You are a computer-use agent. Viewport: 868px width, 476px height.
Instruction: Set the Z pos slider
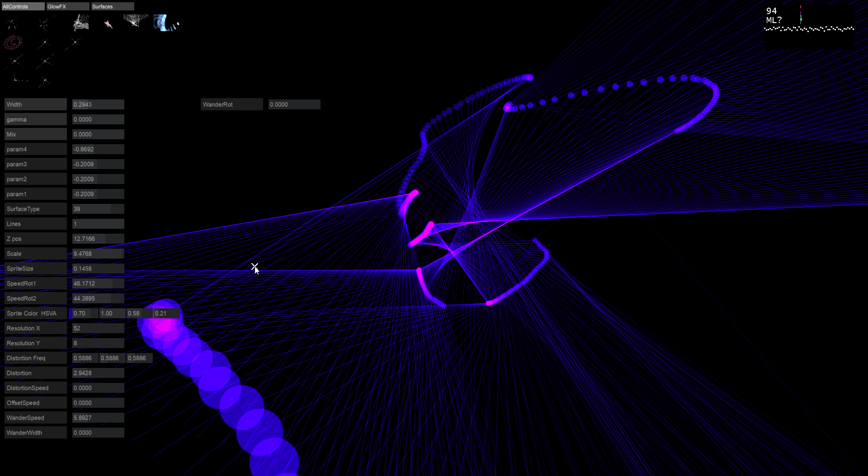click(x=98, y=239)
